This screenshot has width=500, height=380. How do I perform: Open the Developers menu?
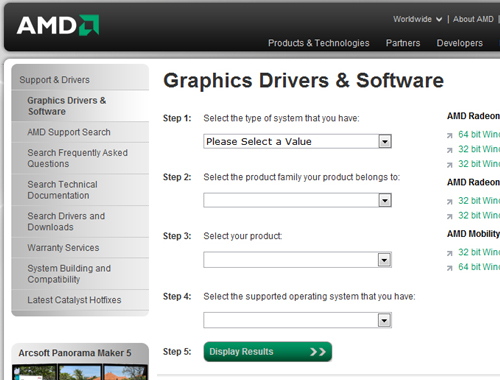pyautogui.click(x=460, y=43)
